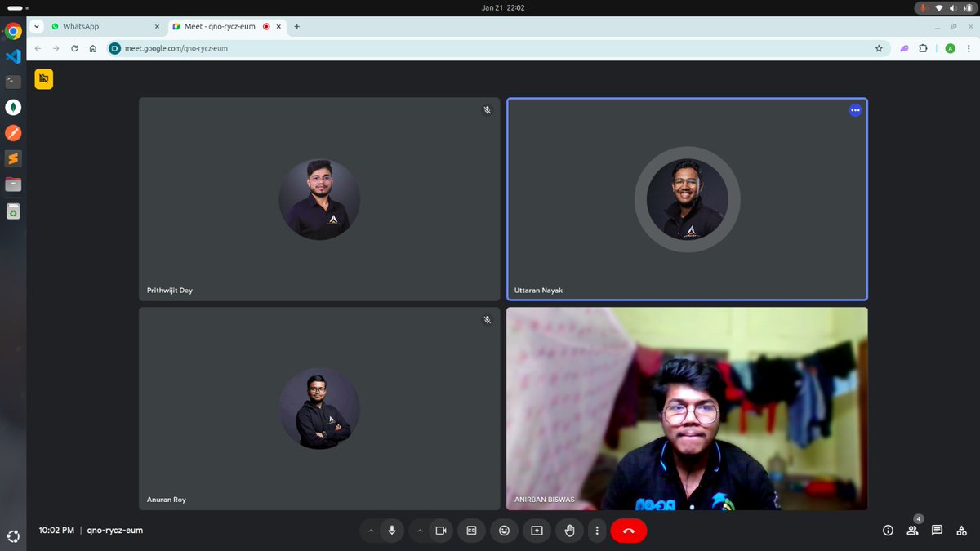Go back in browser history
The height and width of the screenshot is (551, 980).
point(38,48)
